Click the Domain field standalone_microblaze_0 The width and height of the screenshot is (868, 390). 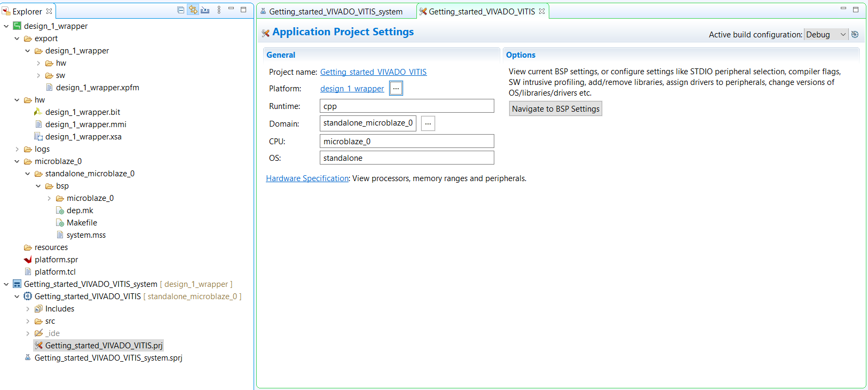point(368,123)
